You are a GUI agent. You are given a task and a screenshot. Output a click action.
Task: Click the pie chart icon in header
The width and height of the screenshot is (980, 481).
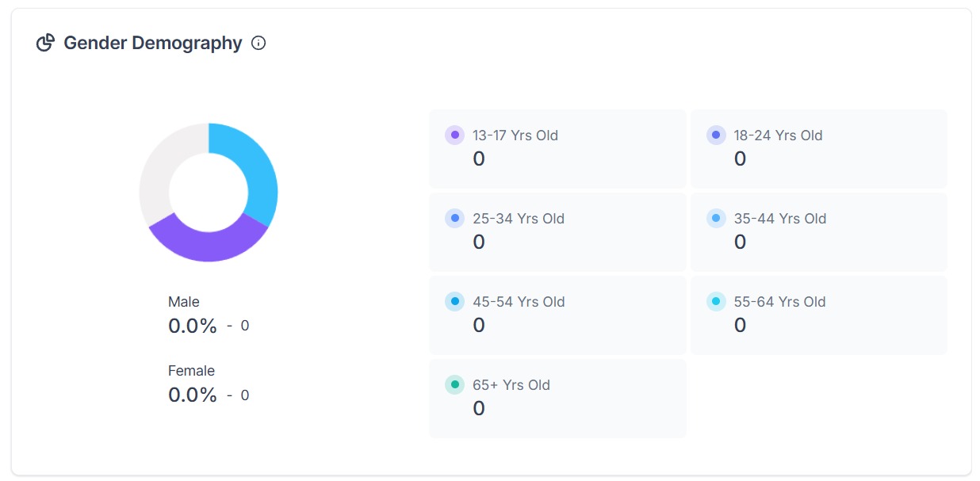coord(46,43)
